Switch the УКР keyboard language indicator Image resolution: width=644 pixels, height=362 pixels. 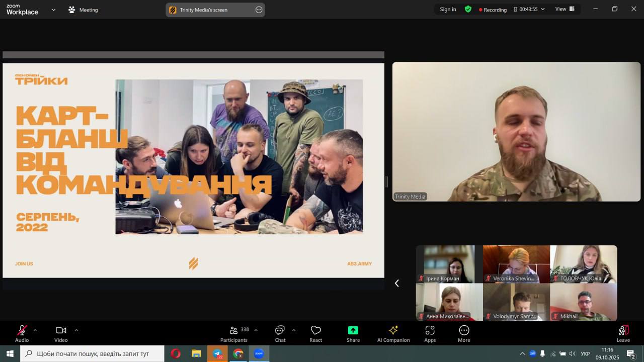click(585, 353)
